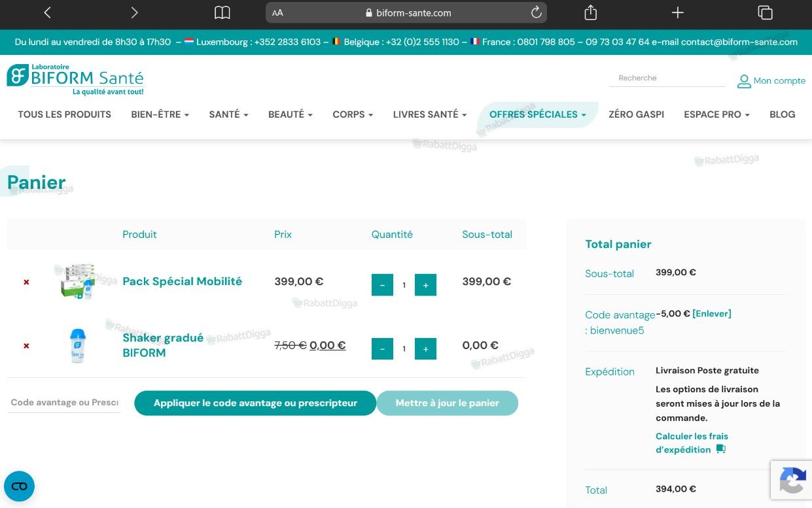812x508 pixels.
Task: Click the reCAPTCHA badge
Action: pos(791,481)
